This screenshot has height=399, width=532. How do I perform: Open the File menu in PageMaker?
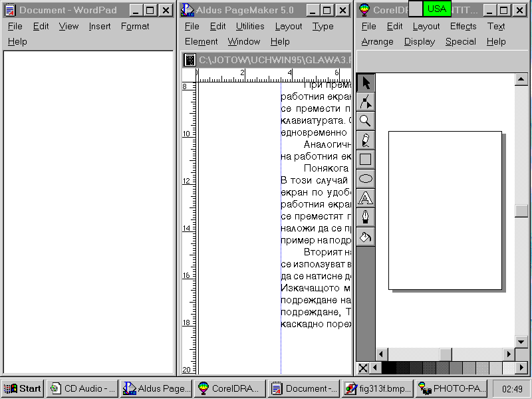[192, 26]
